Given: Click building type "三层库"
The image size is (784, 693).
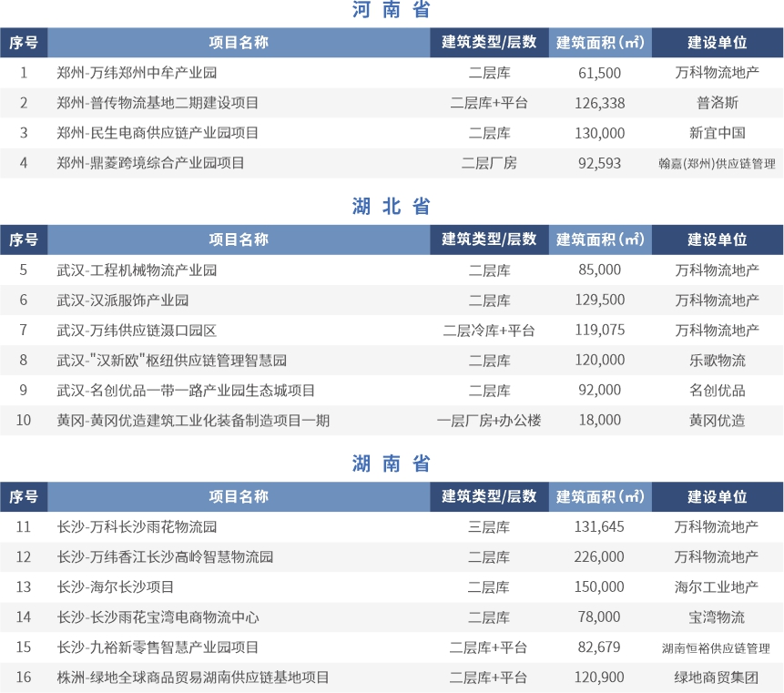Looking at the screenshot, I should click(x=489, y=527).
